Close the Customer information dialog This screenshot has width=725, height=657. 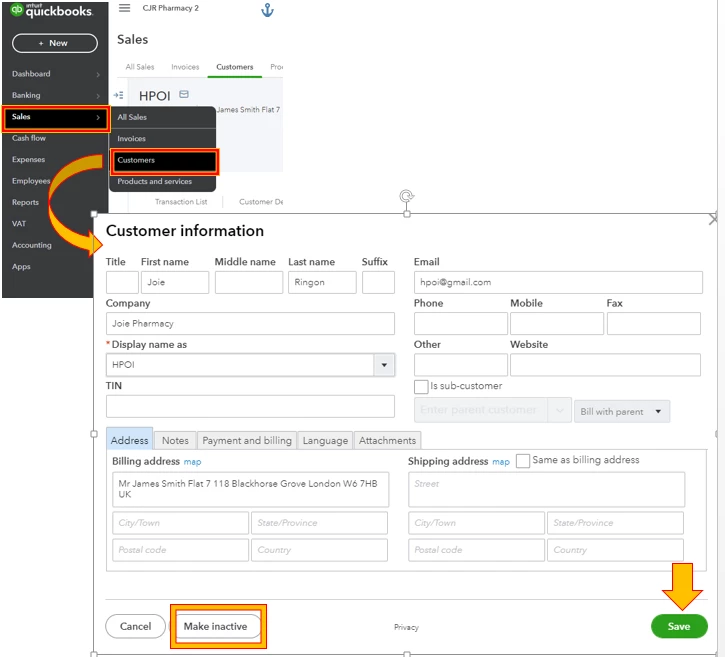[x=713, y=220]
